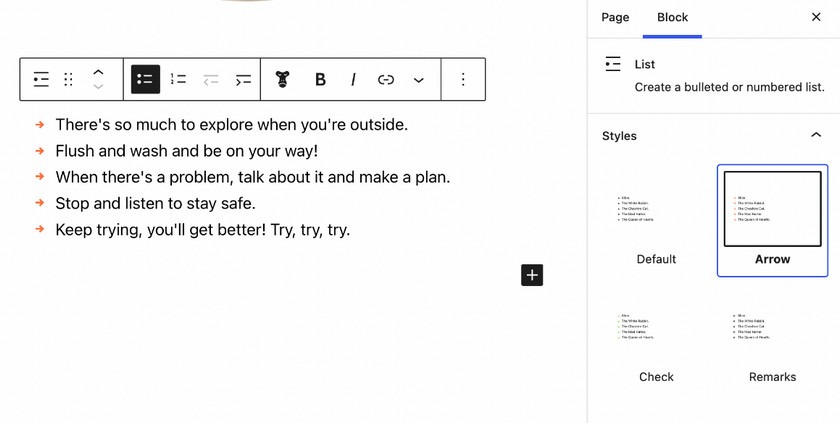The image size is (840, 423).
Task: Apply the Check list style
Action: coord(656,339)
